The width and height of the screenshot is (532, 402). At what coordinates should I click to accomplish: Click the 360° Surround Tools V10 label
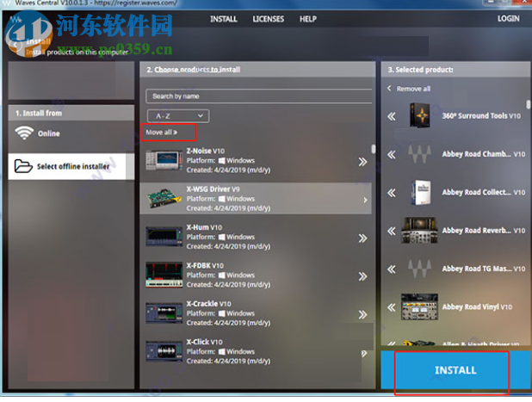point(481,116)
